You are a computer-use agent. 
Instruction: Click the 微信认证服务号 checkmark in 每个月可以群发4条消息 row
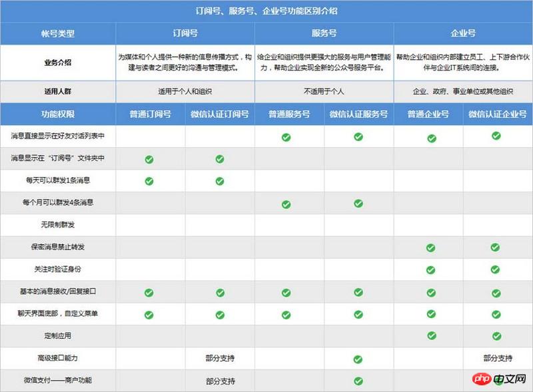click(358, 203)
